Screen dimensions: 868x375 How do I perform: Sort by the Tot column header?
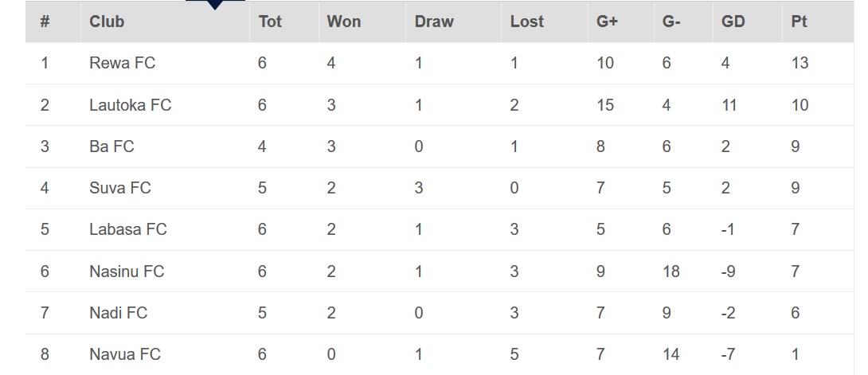270,22
